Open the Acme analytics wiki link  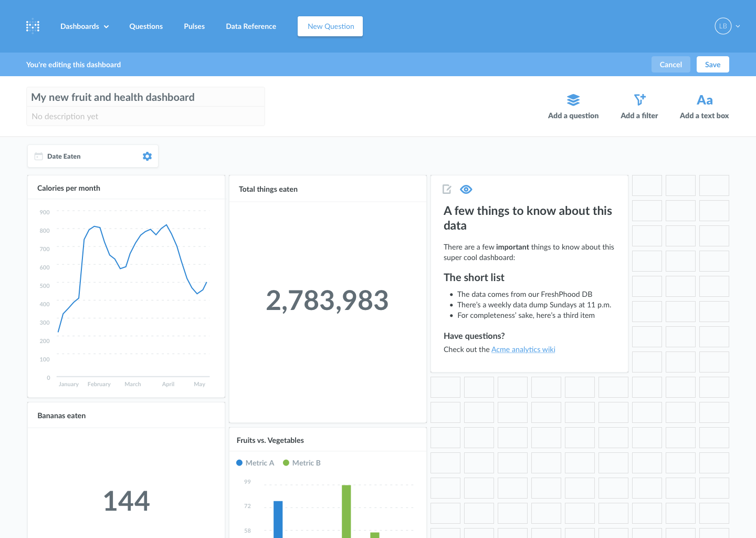(x=523, y=349)
